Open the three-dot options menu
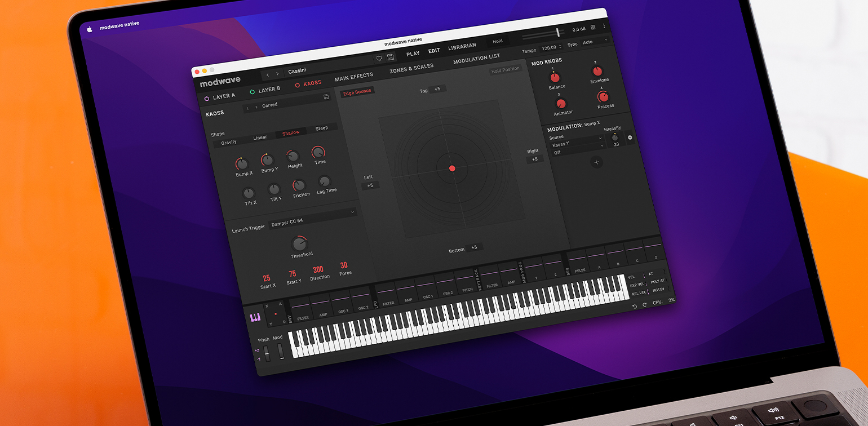The image size is (868, 426). [x=604, y=26]
